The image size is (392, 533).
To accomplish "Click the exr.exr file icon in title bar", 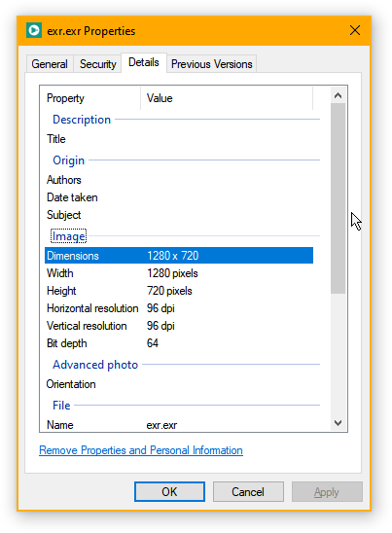I will [x=34, y=30].
